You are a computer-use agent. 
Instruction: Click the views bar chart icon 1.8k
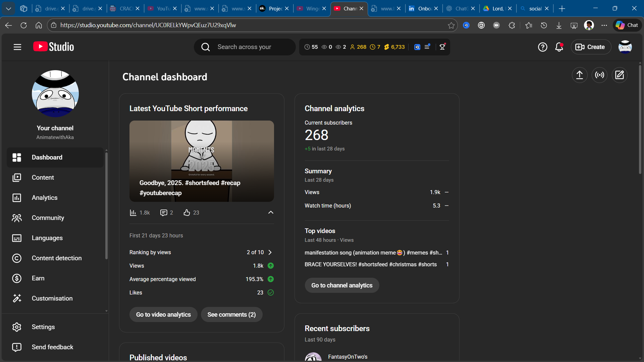(133, 213)
